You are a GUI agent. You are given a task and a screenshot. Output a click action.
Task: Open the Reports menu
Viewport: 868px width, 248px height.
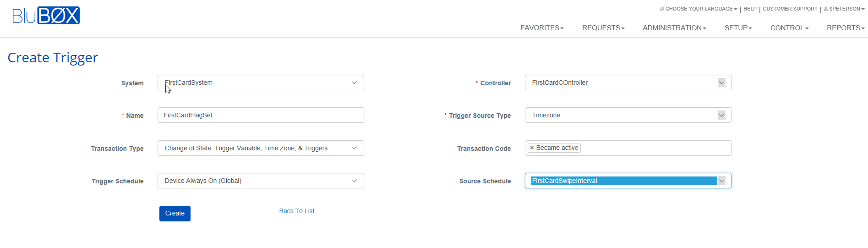coord(846,28)
